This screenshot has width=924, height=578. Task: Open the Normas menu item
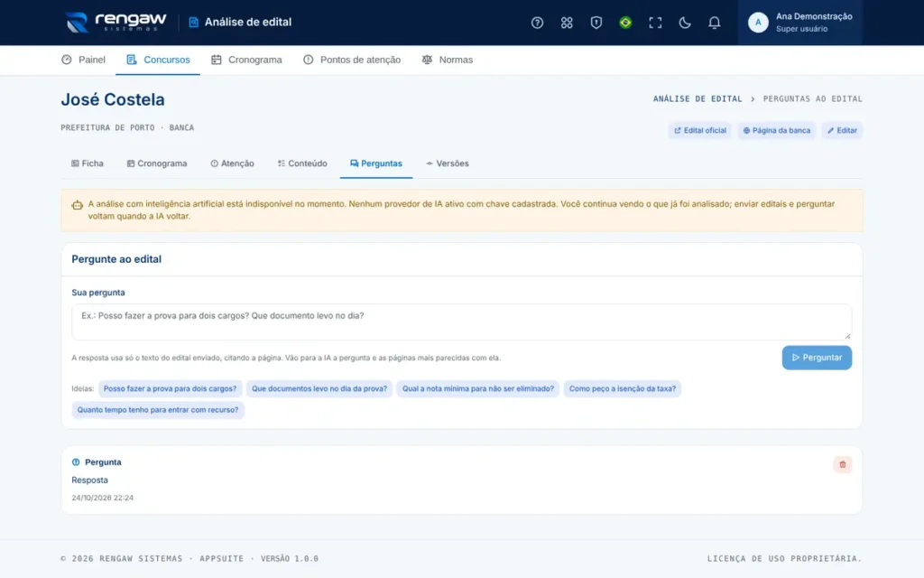pos(448,60)
